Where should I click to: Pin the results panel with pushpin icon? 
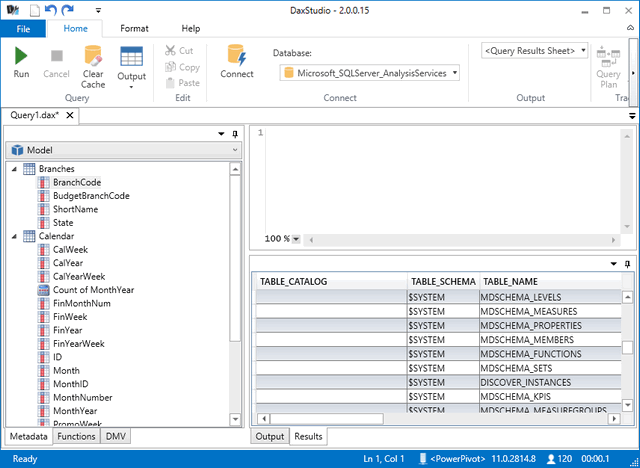click(x=627, y=264)
